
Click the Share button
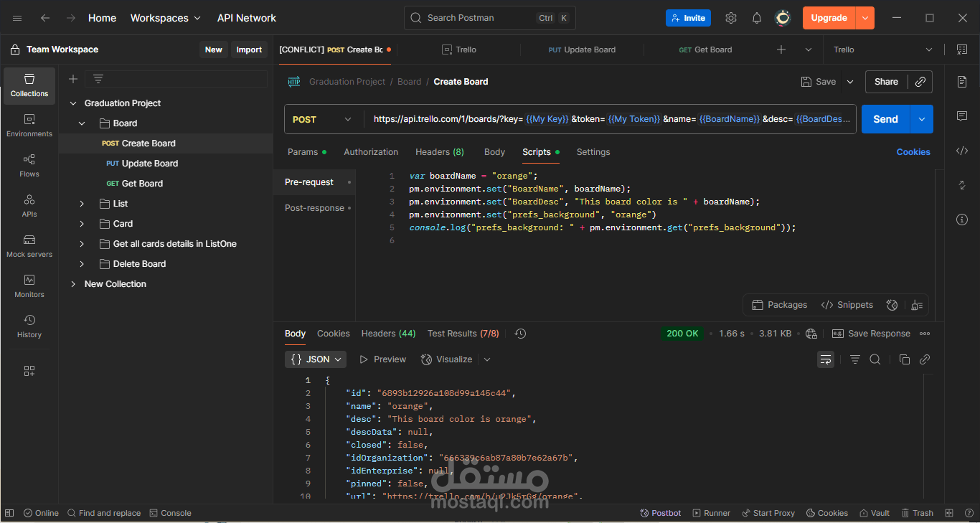[x=886, y=82]
